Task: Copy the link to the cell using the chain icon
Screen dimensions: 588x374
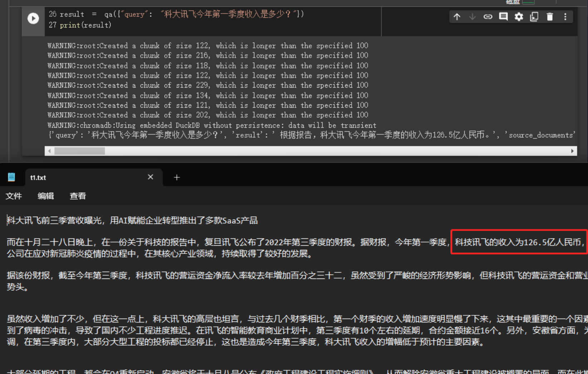Action: coord(488,17)
